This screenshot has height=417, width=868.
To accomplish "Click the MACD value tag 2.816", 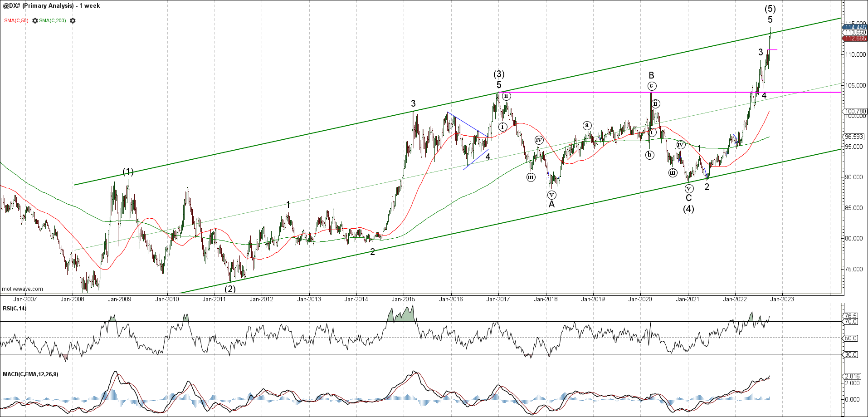I will [x=852, y=376].
